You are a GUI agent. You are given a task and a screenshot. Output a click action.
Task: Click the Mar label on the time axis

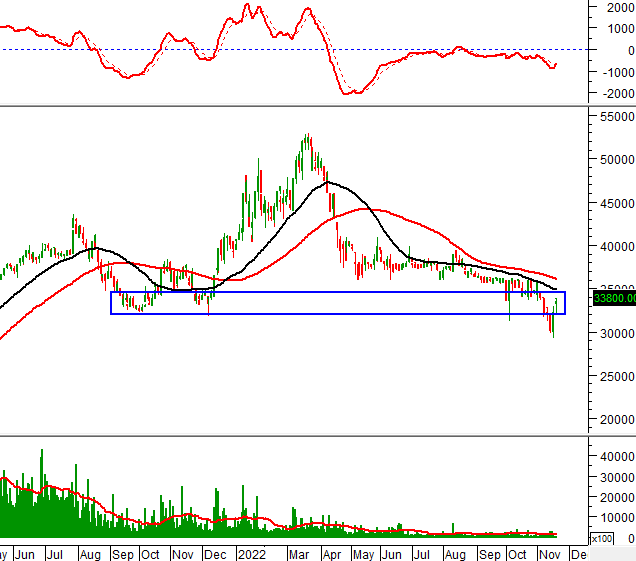[299, 552]
